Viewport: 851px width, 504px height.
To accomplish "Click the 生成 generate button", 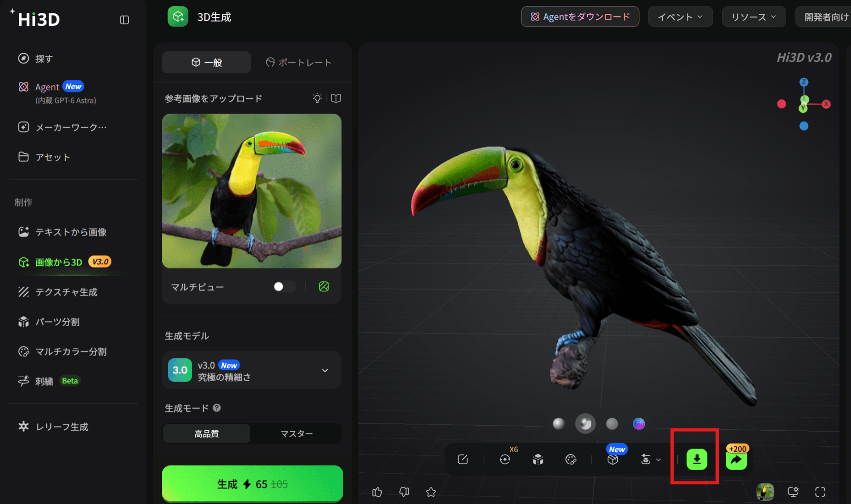I will point(252,484).
